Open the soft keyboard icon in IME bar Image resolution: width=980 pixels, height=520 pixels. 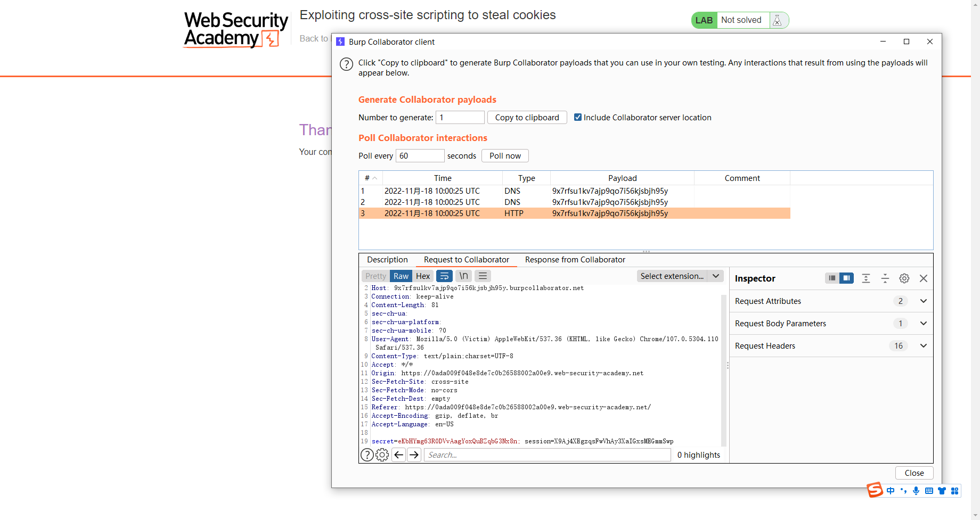(929, 491)
